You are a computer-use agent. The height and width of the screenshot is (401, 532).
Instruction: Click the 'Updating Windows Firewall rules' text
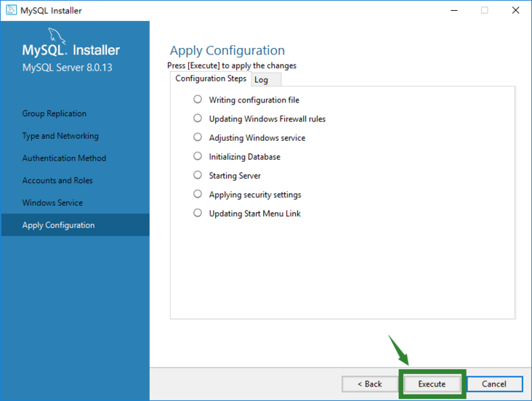[267, 119]
